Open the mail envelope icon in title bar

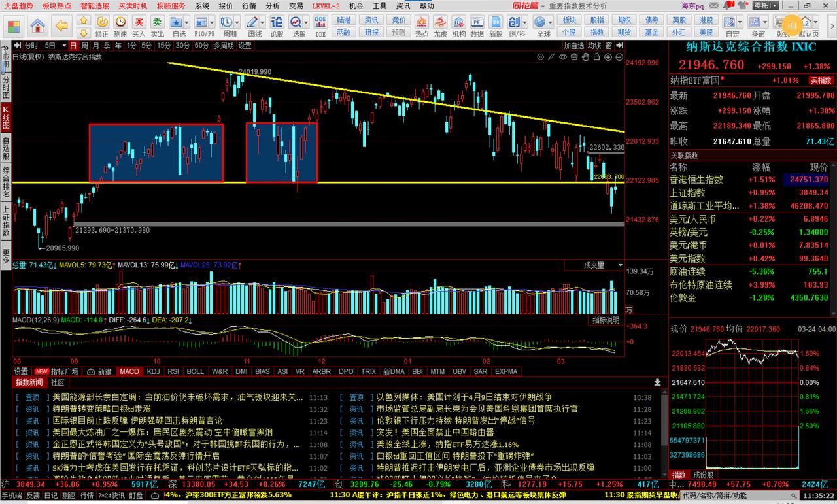point(713,5)
